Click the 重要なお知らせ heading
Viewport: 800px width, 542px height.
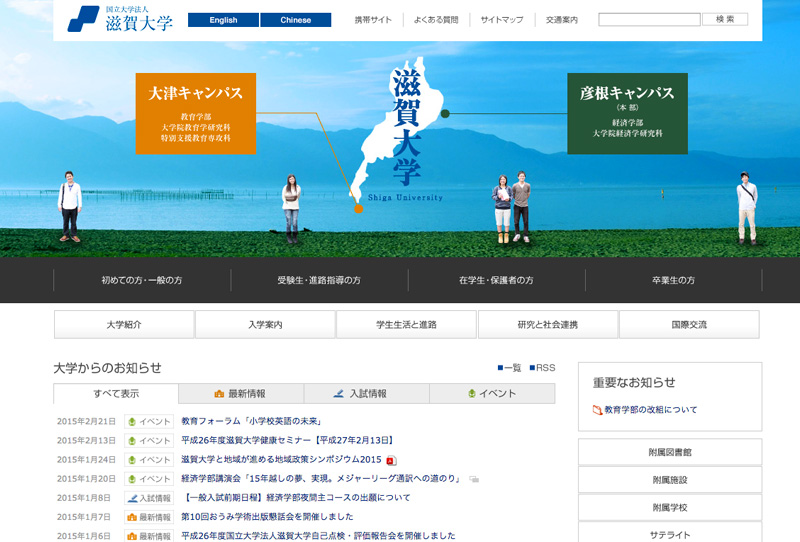(x=634, y=383)
